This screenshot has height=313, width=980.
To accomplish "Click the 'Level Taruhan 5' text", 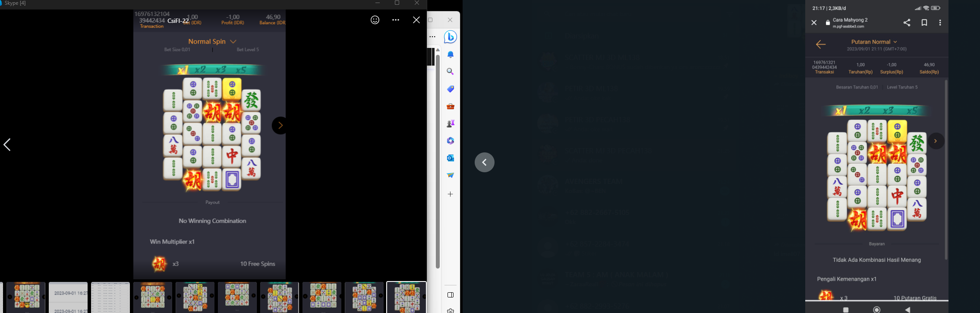I will point(902,87).
